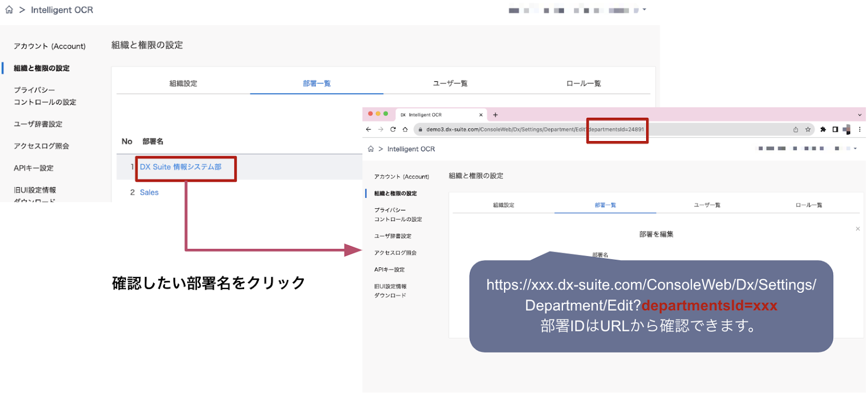Switch to the 組織設定 tab
Viewport: 868px width, 397px height.
point(183,84)
